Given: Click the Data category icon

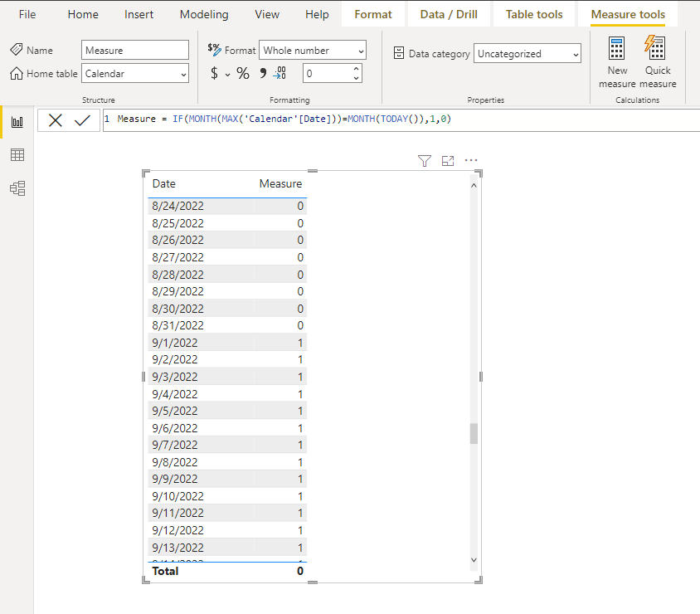Looking at the screenshot, I should click(x=399, y=53).
